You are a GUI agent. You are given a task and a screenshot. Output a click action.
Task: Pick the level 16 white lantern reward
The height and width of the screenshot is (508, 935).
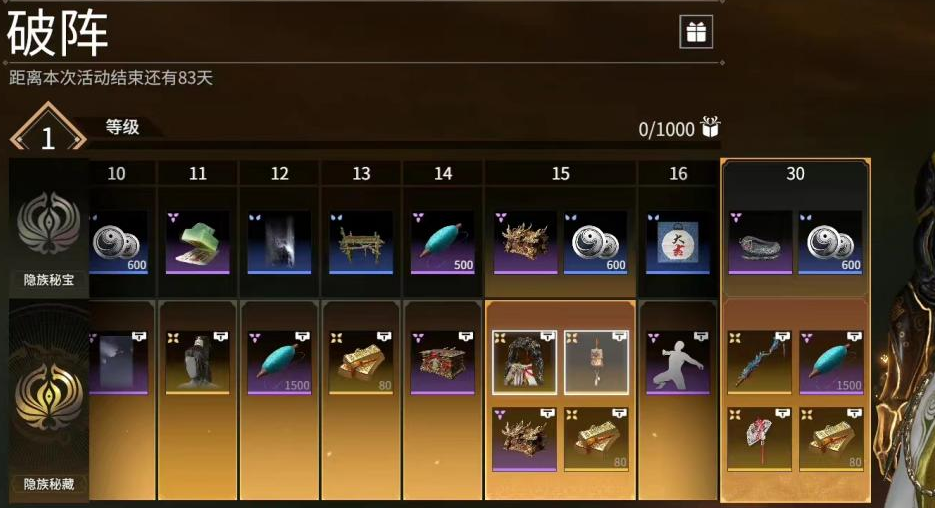point(678,242)
